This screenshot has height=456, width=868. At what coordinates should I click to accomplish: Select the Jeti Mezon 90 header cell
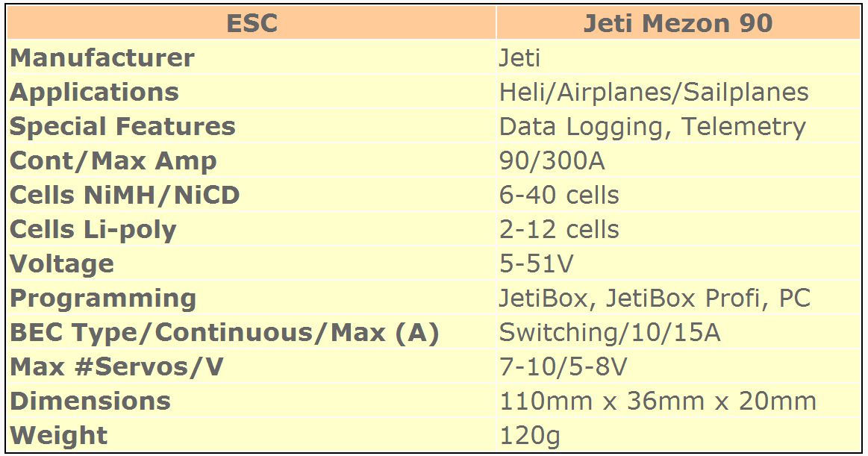coord(678,23)
